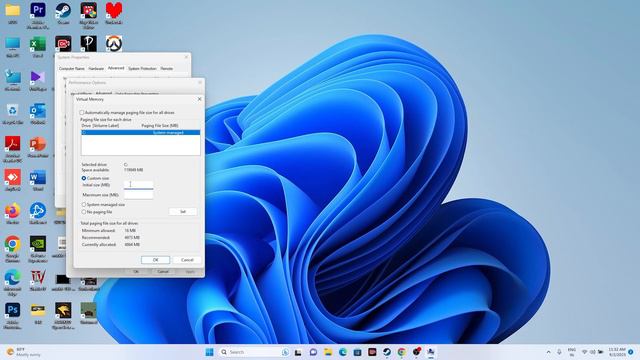This screenshot has height=360, width=640.
Task: Select drive C: in the paging file list
Action: [140, 132]
